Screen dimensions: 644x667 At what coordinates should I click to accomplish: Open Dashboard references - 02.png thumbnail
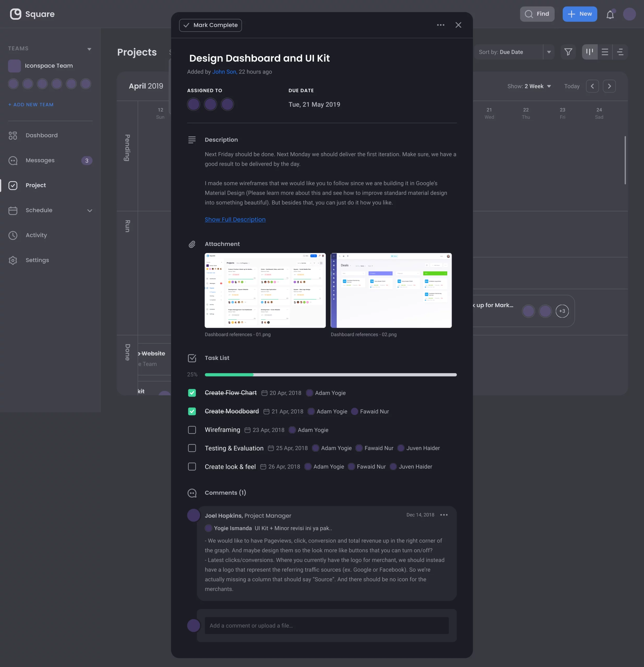[x=391, y=290]
